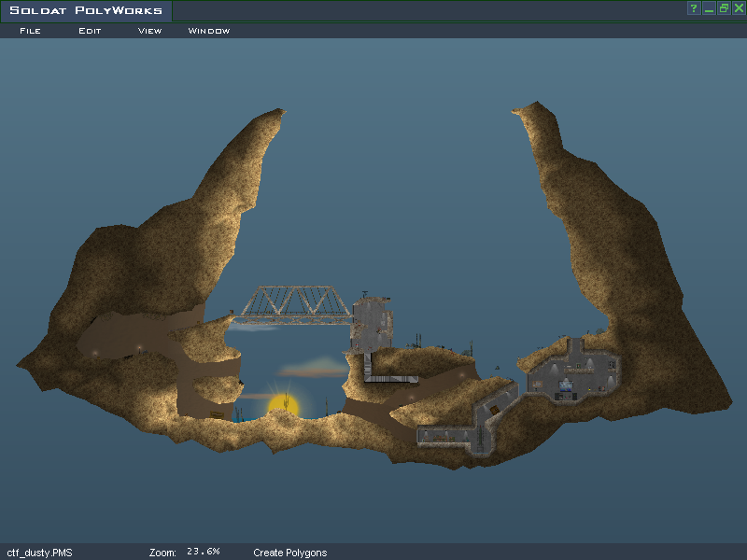The image size is (747, 560).
Task: Click the zoom percentage field showing 23.6%
Action: 203,552
